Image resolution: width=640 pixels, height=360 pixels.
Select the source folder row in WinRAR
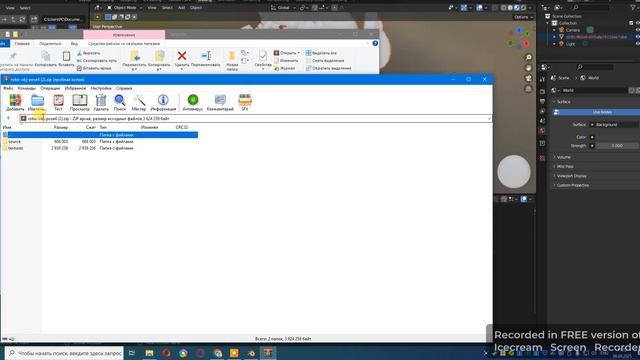[x=99, y=142]
